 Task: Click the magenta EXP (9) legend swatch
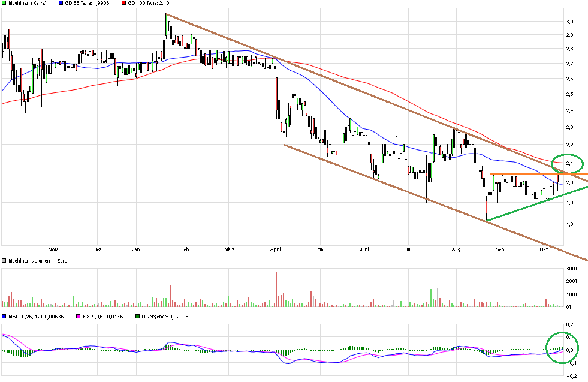pos(78,317)
